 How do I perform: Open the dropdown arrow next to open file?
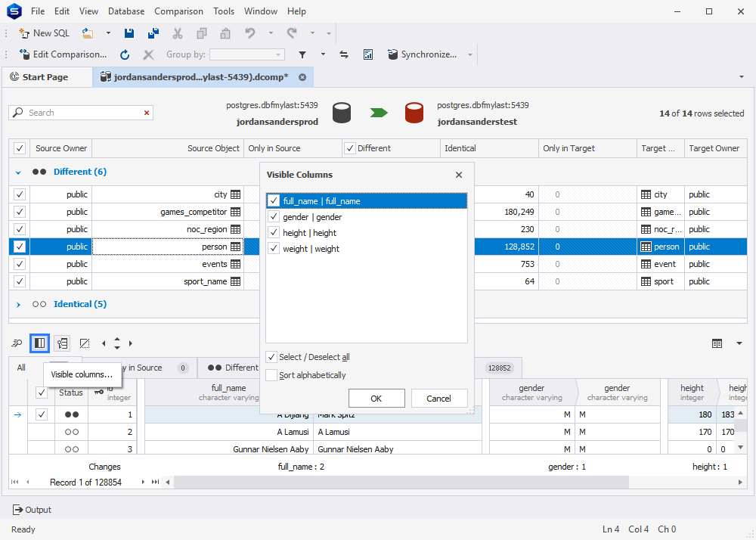[108, 33]
